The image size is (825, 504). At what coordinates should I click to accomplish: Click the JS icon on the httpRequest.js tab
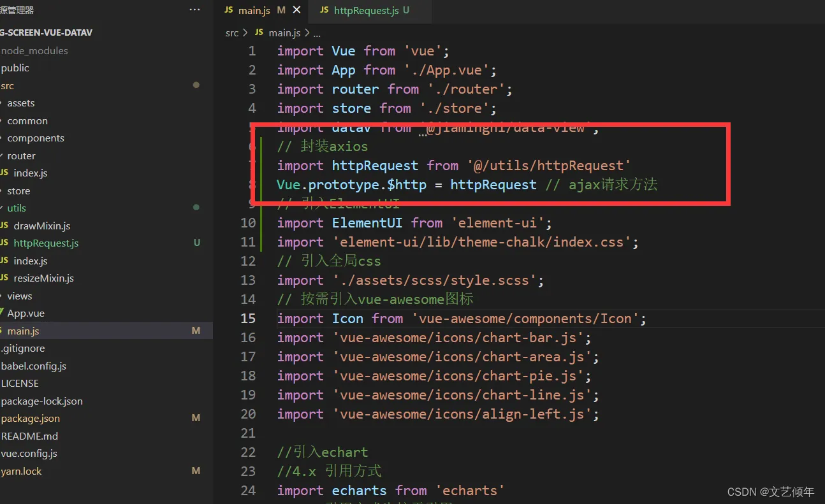[325, 11]
